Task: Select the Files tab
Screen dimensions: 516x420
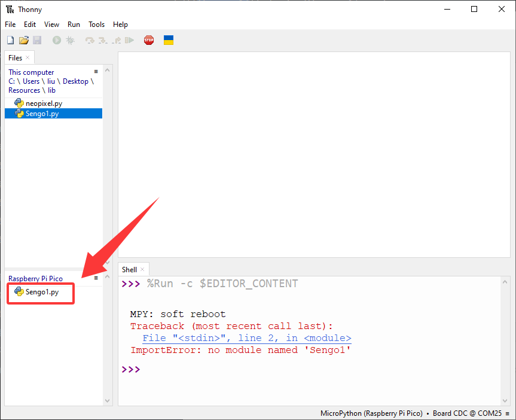Action: [15, 58]
